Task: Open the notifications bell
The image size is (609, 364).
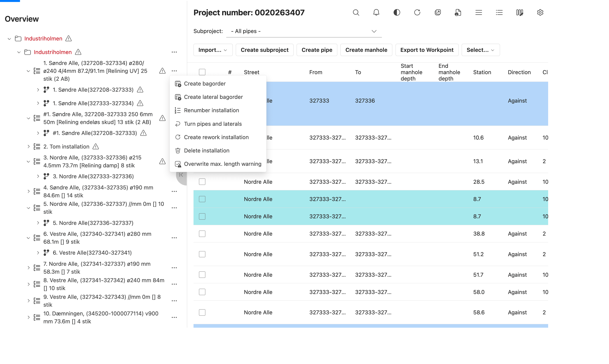Action: click(x=376, y=12)
